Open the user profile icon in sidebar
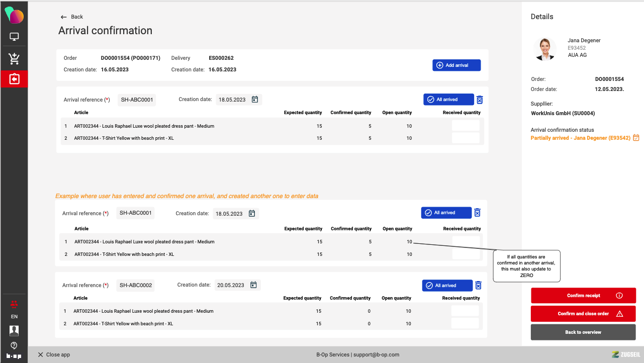Screen dimensions: 644x363 [x=14, y=330]
